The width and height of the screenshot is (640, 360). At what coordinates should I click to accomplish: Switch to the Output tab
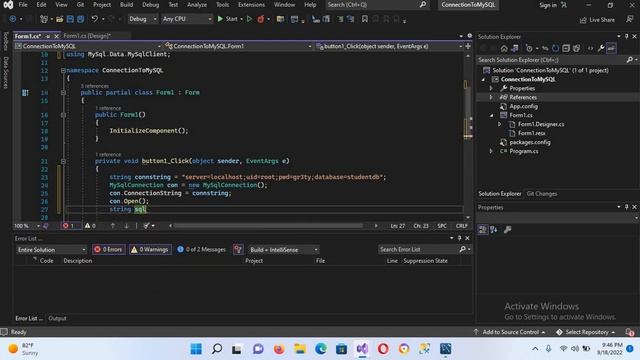click(x=57, y=318)
